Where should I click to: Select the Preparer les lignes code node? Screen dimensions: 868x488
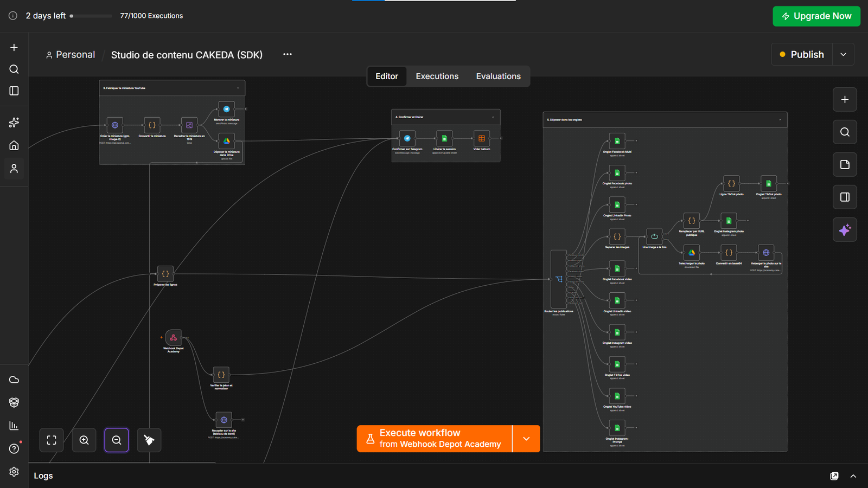click(x=165, y=274)
